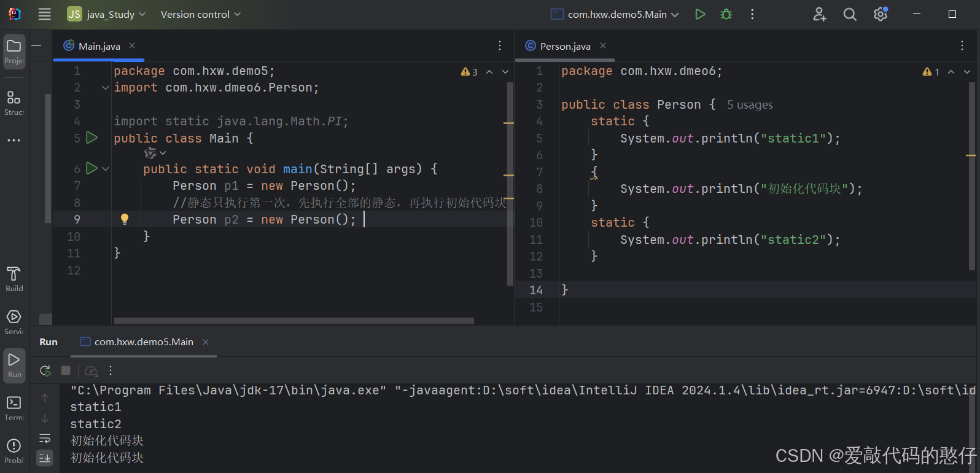Toggle soft-wrap in the console
This screenshot has height=473, width=980.
click(x=45, y=439)
